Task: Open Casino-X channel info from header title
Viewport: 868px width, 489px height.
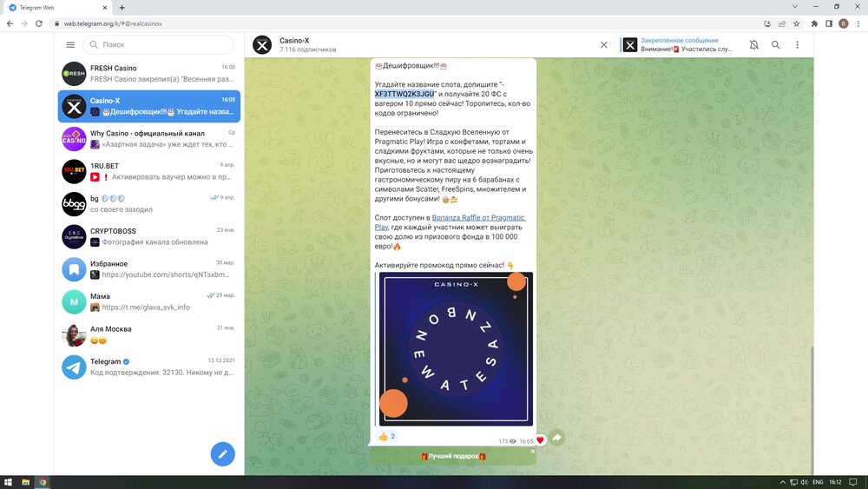Action: pyautogui.click(x=294, y=41)
